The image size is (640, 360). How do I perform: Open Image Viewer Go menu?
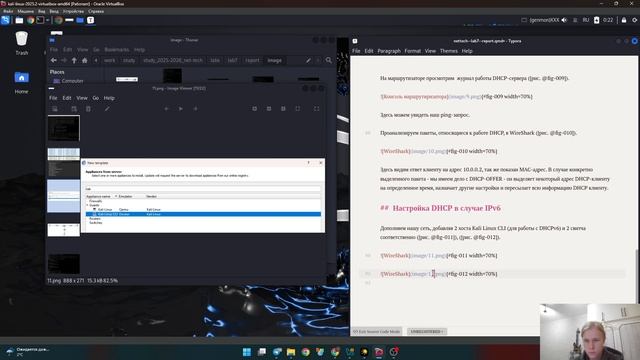(96, 98)
